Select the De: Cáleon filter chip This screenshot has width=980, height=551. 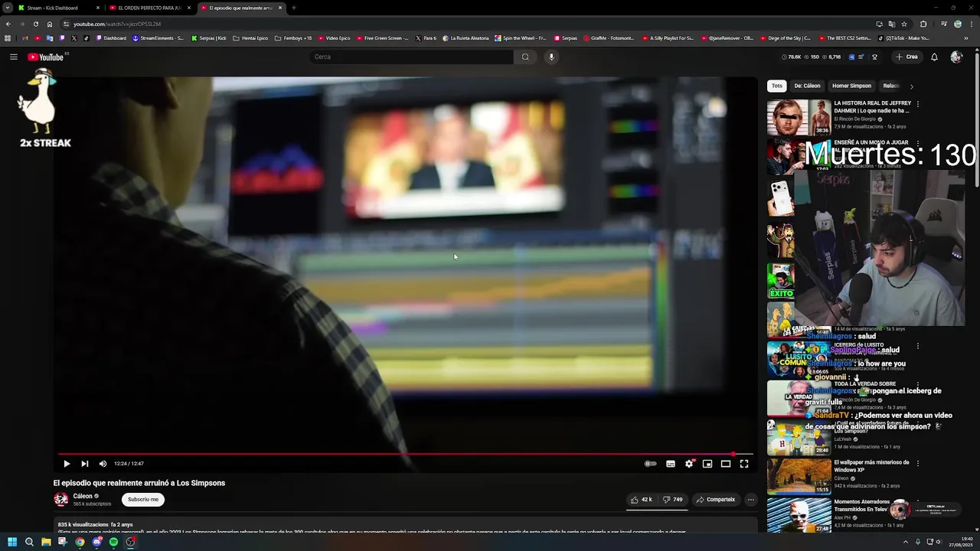coord(807,86)
